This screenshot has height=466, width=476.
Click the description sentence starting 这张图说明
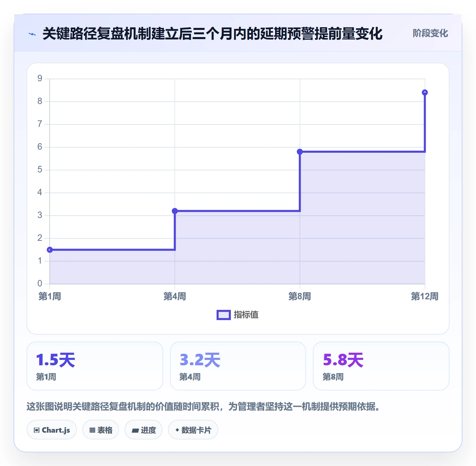[203, 406]
